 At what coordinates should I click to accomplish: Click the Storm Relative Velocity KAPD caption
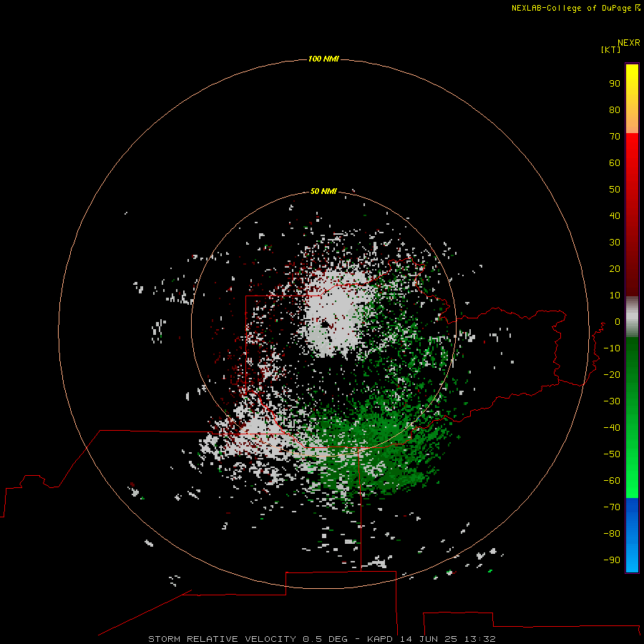(x=321, y=639)
